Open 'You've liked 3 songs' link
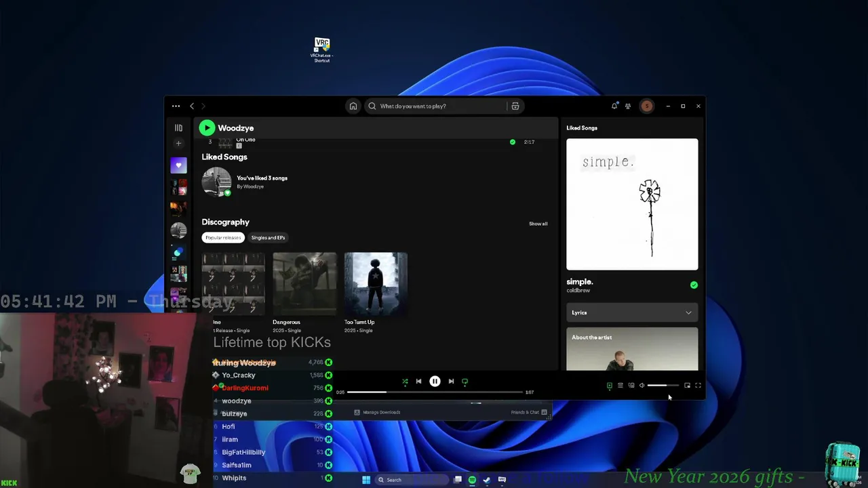The height and width of the screenshot is (488, 868). point(262,178)
